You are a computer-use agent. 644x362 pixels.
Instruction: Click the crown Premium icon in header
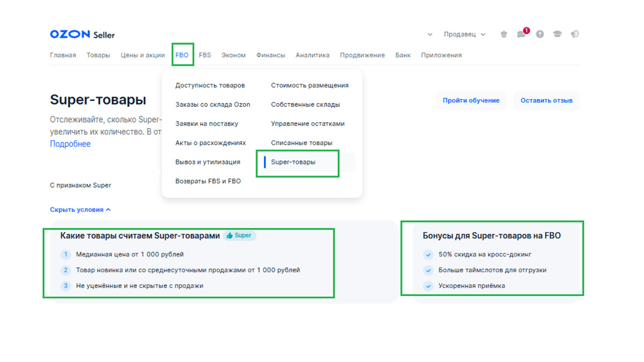coord(503,33)
